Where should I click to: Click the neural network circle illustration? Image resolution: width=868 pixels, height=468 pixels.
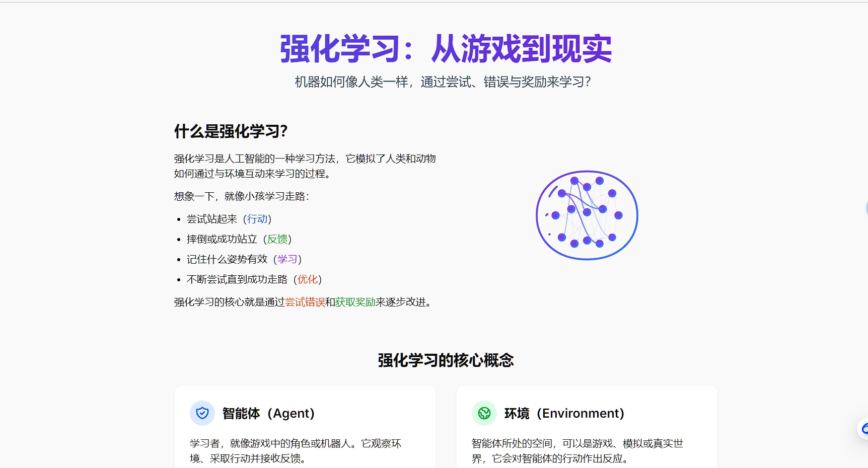pos(587,215)
